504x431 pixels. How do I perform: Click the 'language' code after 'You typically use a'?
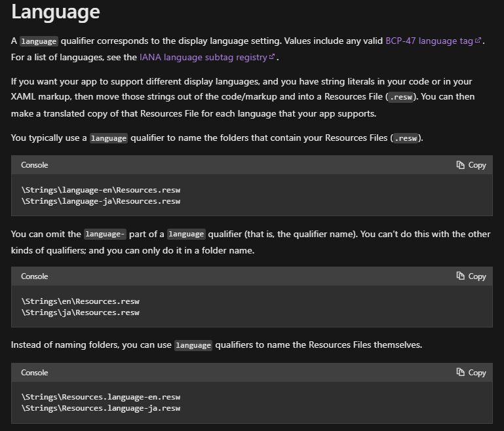[x=109, y=138]
